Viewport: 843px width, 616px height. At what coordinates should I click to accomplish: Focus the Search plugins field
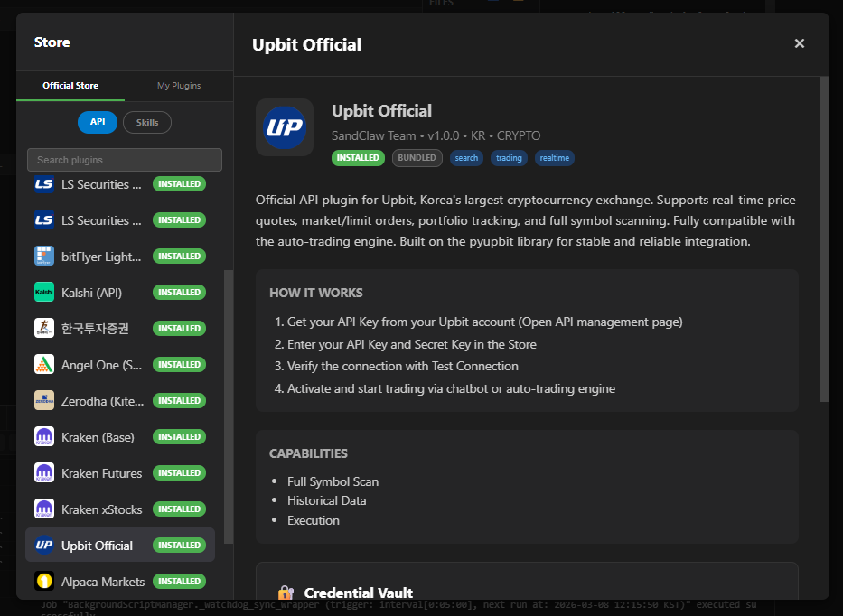pyautogui.click(x=125, y=160)
